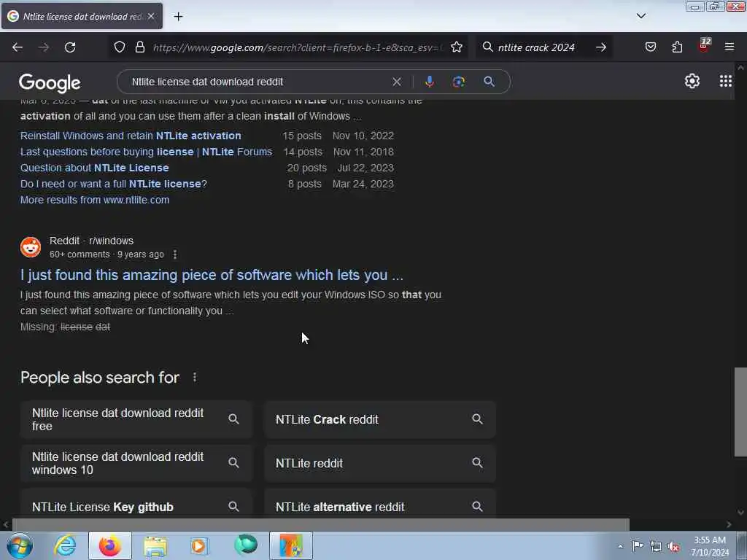Image resolution: width=747 pixels, height=560 pixels.
Task: Open options dots beside People also search for
Action: coord(194,378)
